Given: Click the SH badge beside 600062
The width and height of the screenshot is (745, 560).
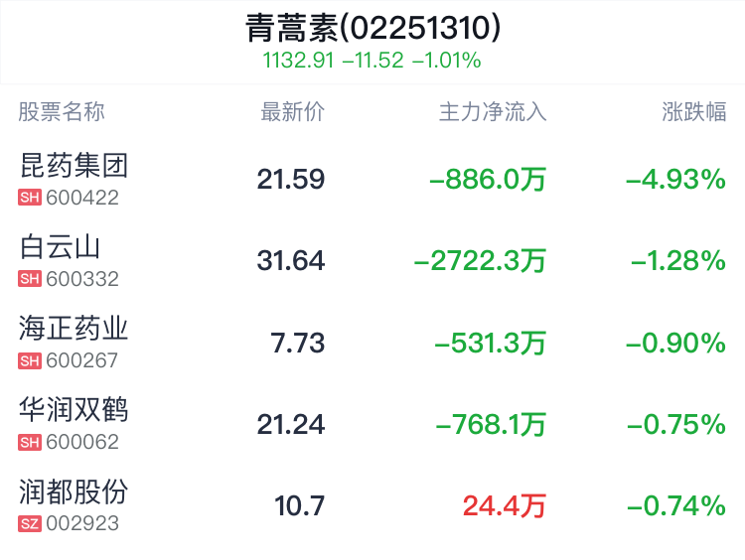Looking at the screenshot, I should pos(30,443).
